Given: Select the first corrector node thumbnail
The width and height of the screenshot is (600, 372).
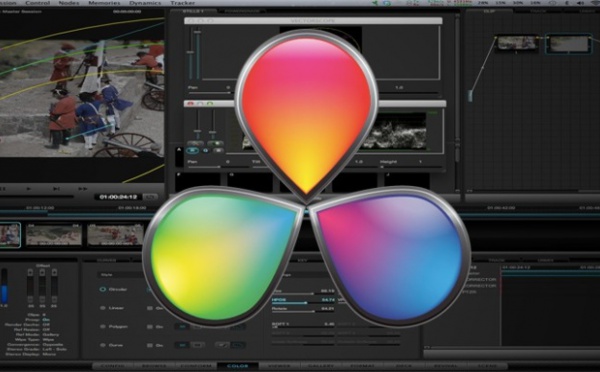Looking at the screenshot, I should 517,43.
